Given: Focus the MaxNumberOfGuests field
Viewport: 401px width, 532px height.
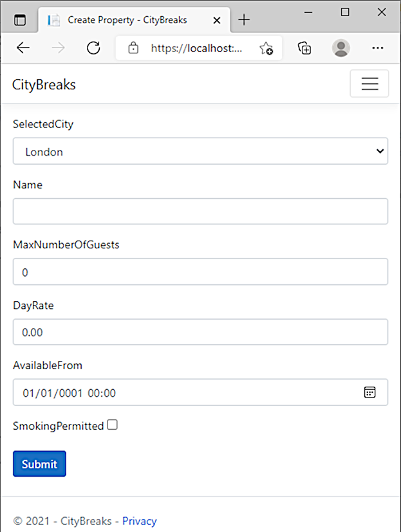Looking at the screenshot, I should pos(200,271).
